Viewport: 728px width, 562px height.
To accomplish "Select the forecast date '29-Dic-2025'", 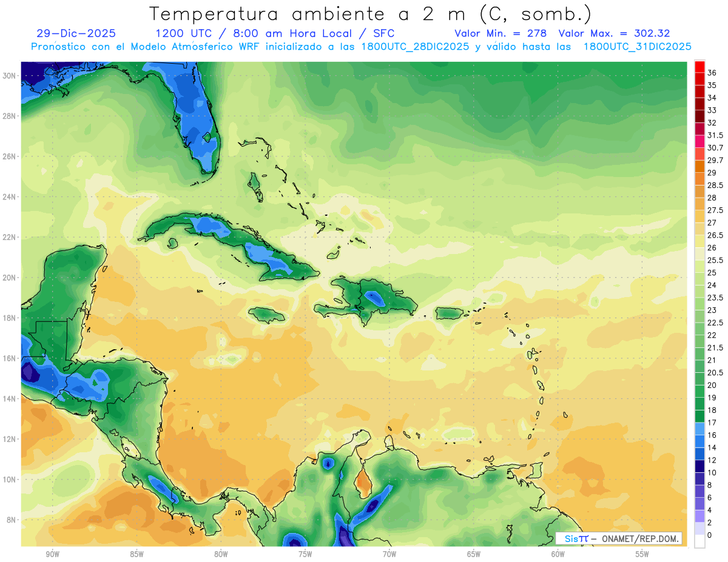I will click(76, 34).
